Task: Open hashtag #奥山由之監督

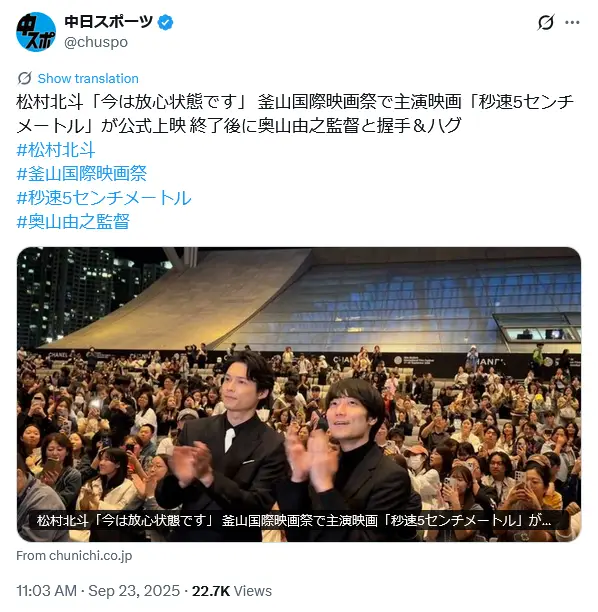Action: 73,222
